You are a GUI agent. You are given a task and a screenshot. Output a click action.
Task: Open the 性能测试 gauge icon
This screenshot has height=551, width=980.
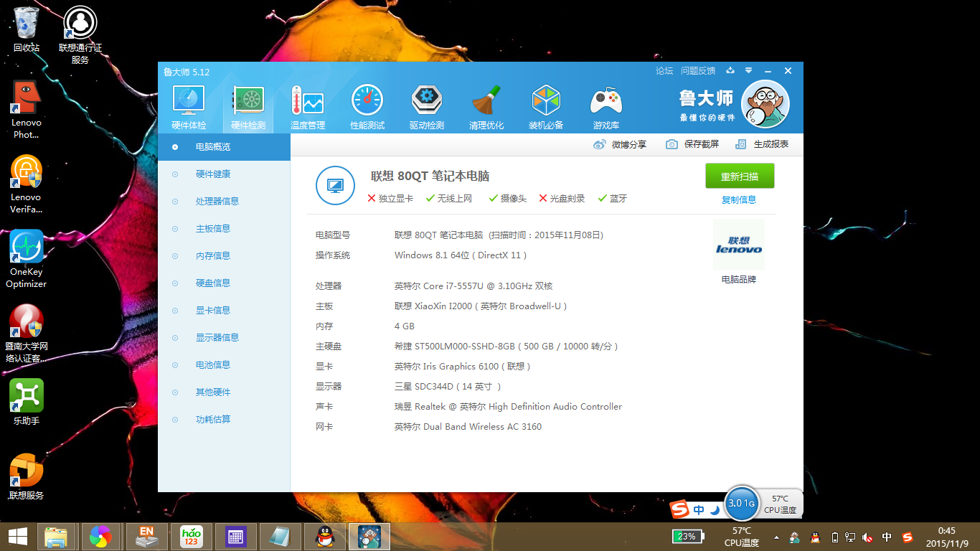[x=367, y=103]
